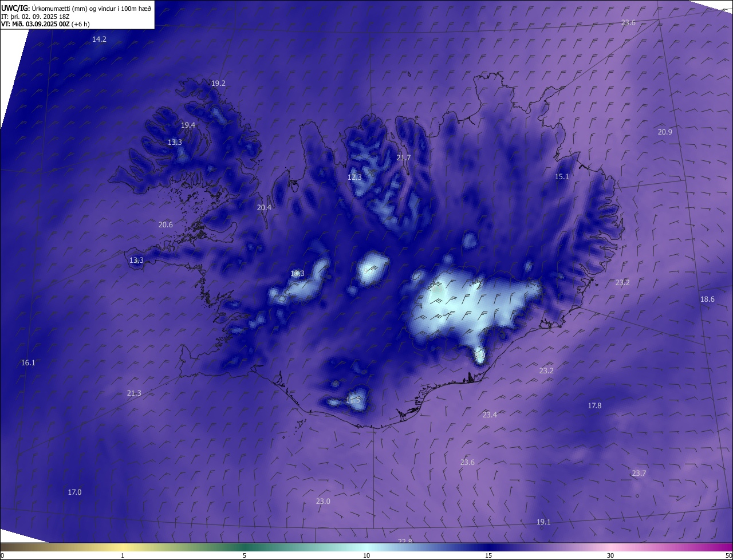Screen dimensions: 733x560
Task: Click the '50' tick on the color scale
Action: tap(728, 555)
